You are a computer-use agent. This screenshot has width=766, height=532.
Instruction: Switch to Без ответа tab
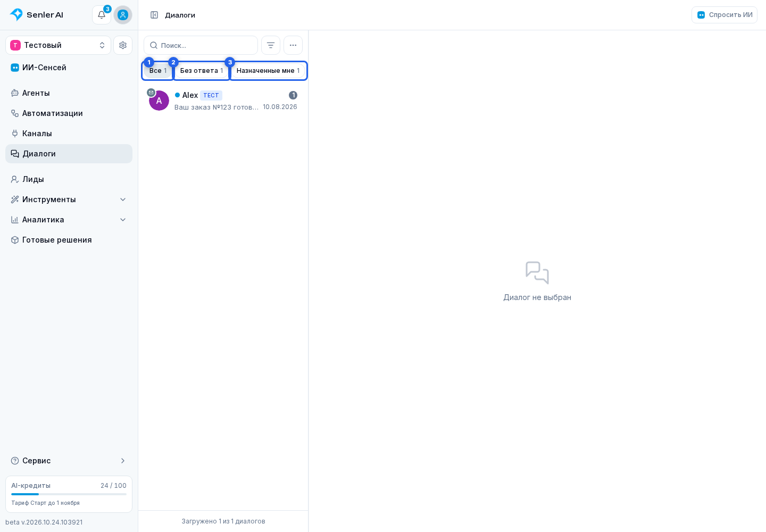pyautogui.click(x=202, y=71)
